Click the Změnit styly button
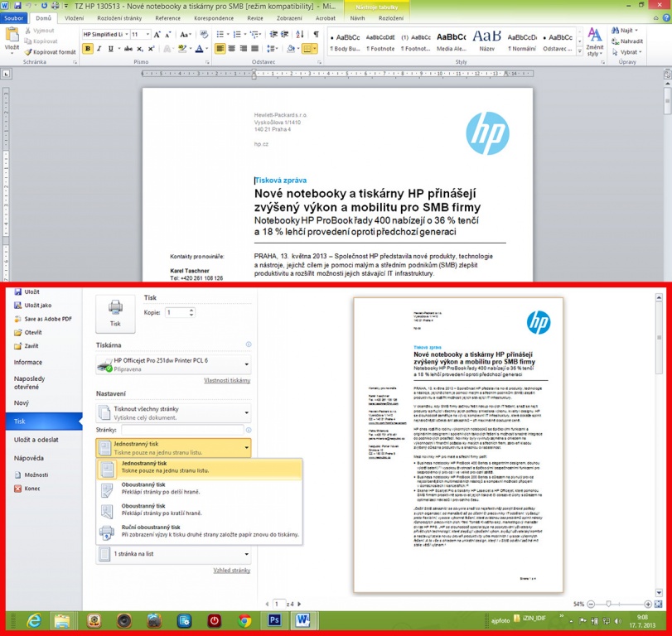672x636 pixels. point(594,42)
